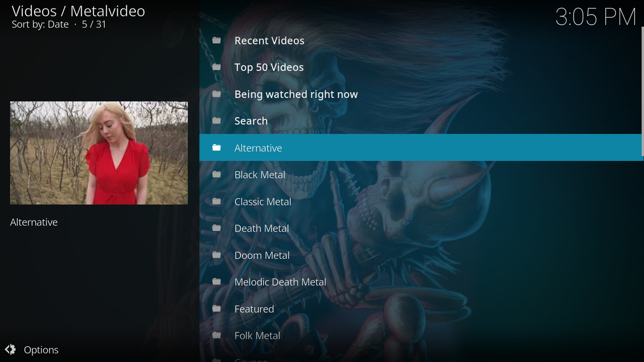644x362 pixels.
Task: Click the Sort by: Date label
Action: point(40,24)
